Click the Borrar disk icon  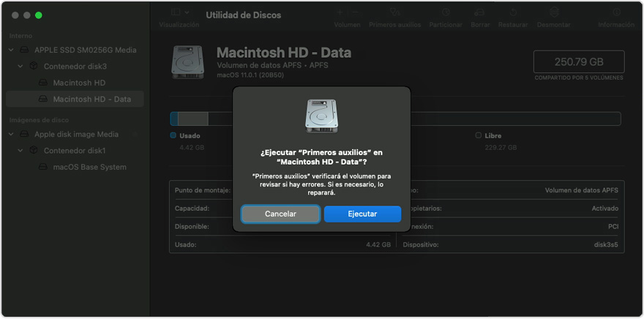click(x=480, y=12)
